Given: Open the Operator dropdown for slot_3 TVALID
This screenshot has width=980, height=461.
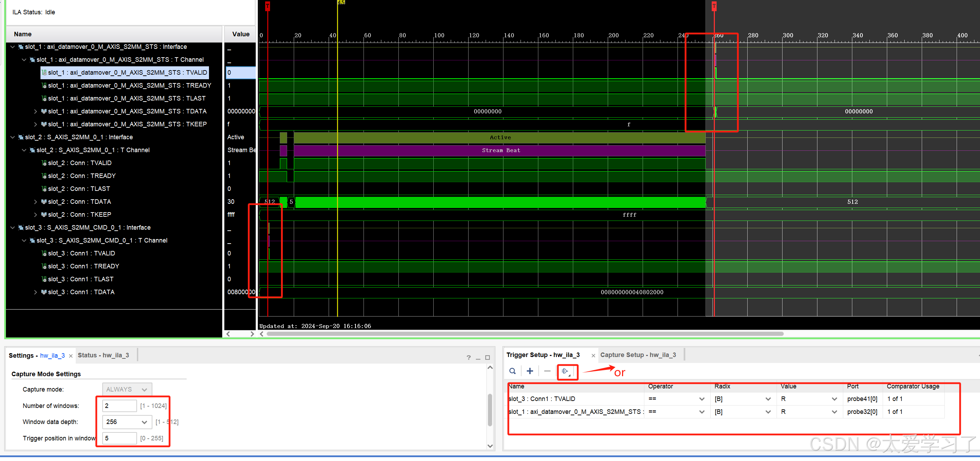Looking at the screenshot, I should coord(702,399).
